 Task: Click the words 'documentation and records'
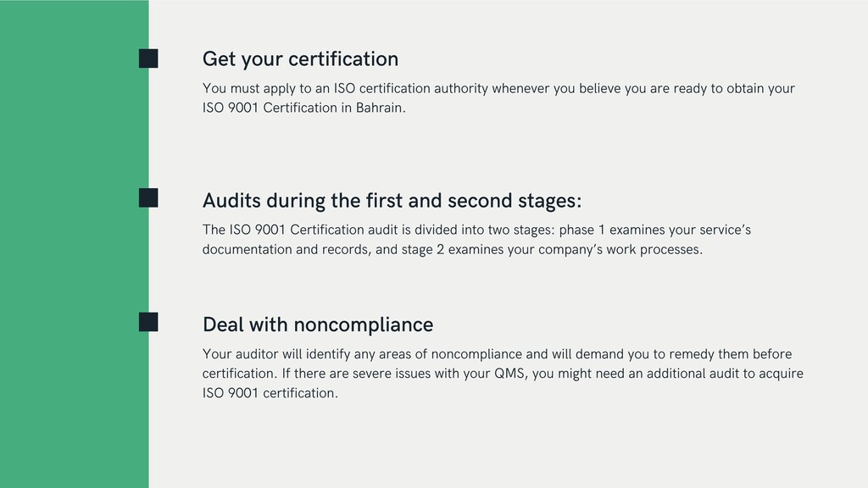coord(286,250)
